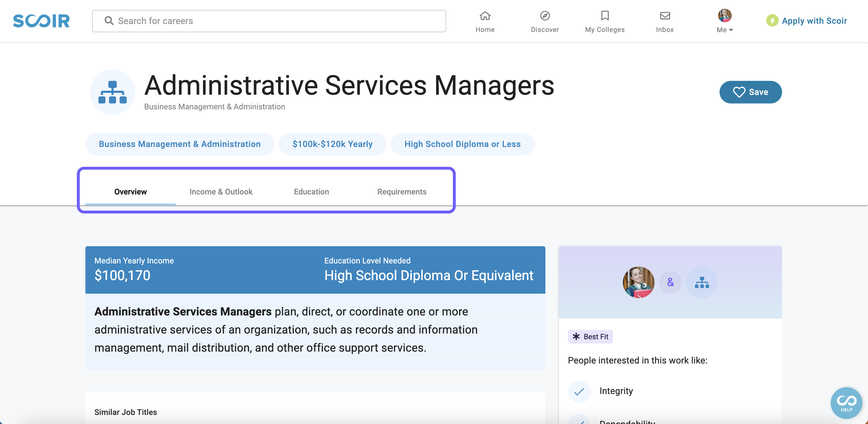Click the Best Fit badge
This screenshot has width=868, height=424.
click(x=590, y=336)
